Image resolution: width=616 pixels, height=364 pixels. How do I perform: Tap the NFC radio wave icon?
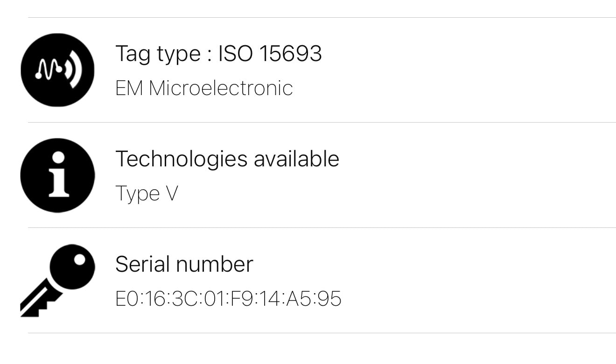coord(57,70)
